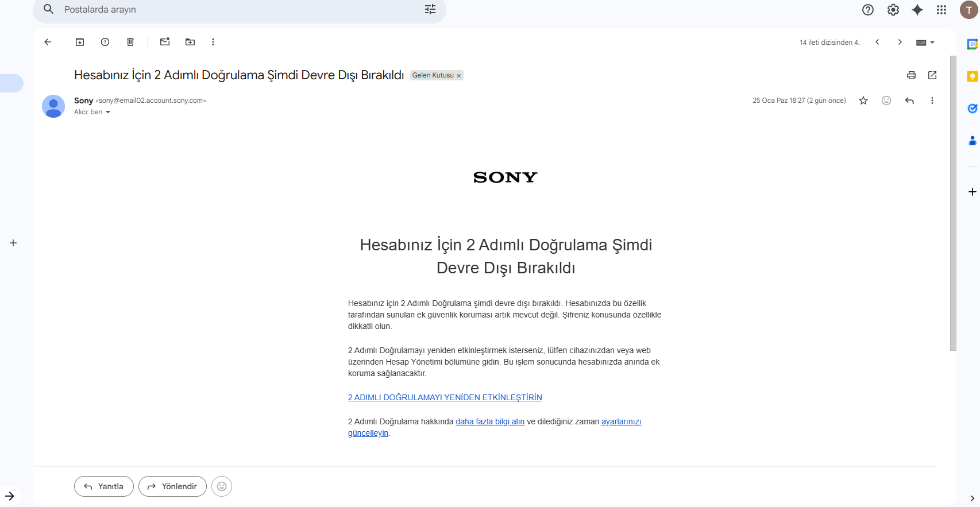This screenshot has height=507, width=980.
Task: Click the 'Gelen Kutusu' label chip
Action: [433, 75]
